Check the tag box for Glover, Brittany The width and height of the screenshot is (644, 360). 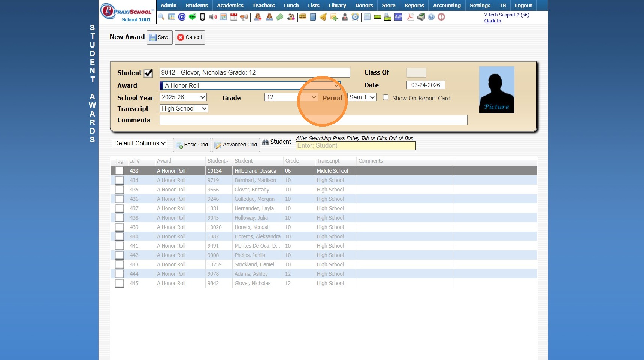(x=119, y=190)
